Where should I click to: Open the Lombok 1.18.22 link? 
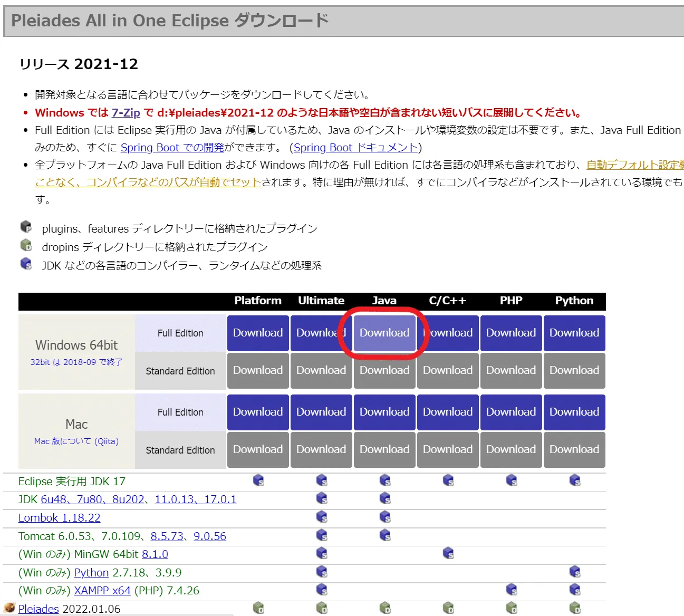[59, 518]
